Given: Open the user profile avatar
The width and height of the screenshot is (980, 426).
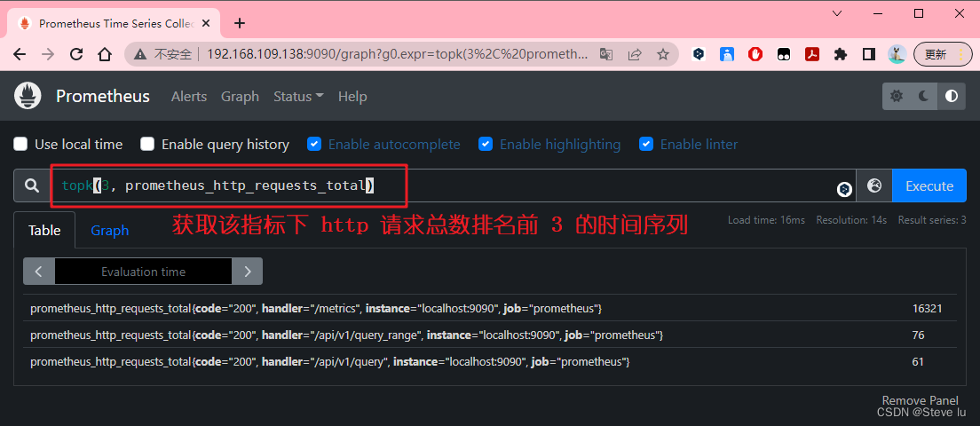Looking at the screenshot, I should [x=897, y=54].
